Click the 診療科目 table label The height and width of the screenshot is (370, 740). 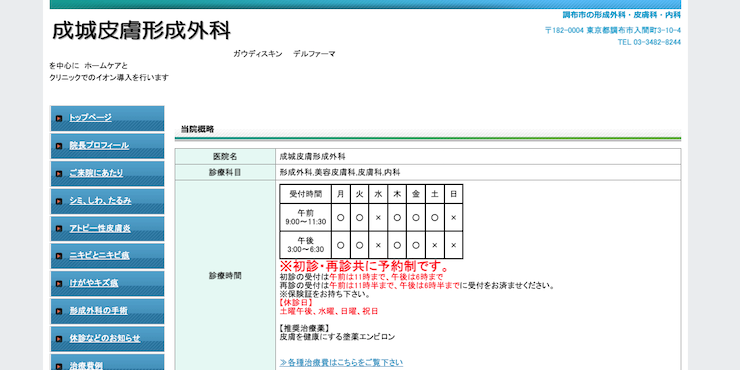click(225, 173)
